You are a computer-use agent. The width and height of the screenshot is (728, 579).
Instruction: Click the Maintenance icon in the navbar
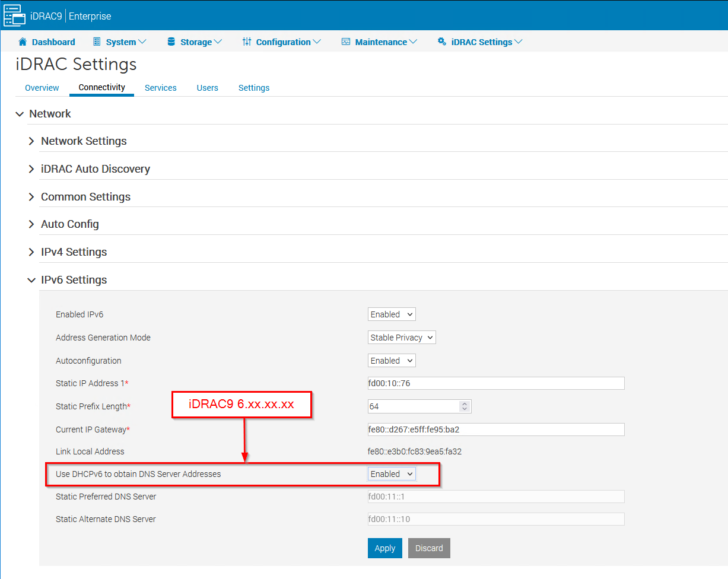pos(346,42)
